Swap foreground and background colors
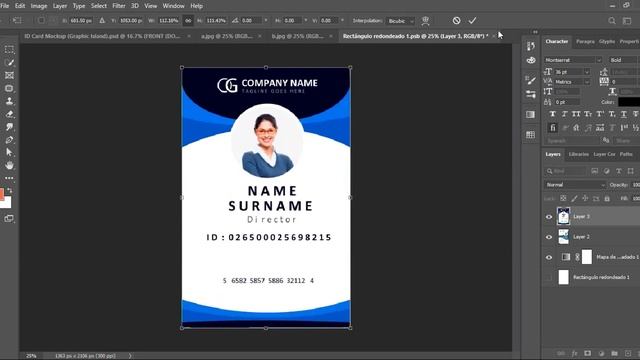Viewport: 640px width, 360px height. [x=10, y=190]
